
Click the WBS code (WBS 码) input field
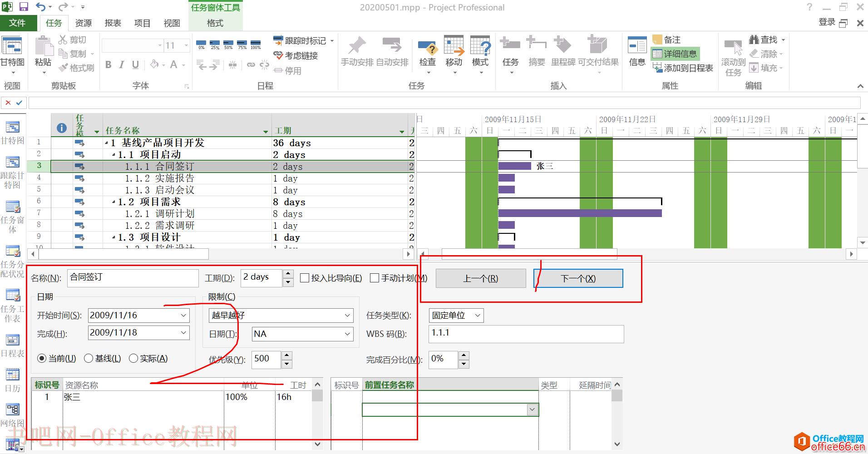click(x=526, y=334)
